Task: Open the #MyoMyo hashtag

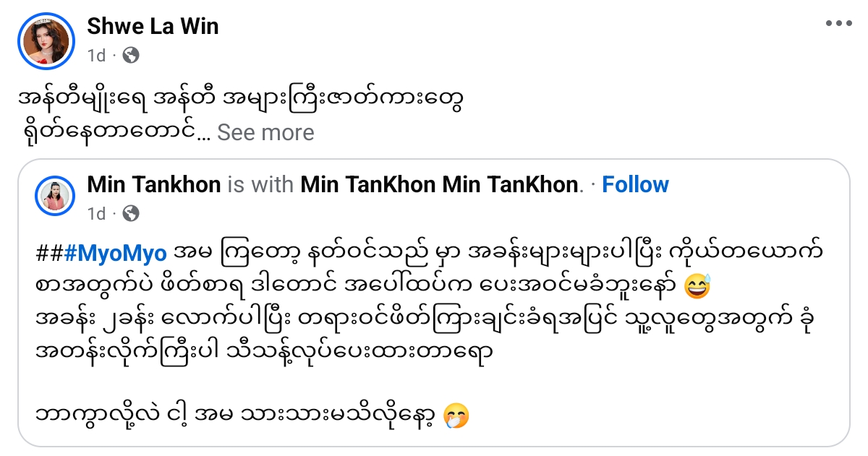Action: (x=115, y=254)
